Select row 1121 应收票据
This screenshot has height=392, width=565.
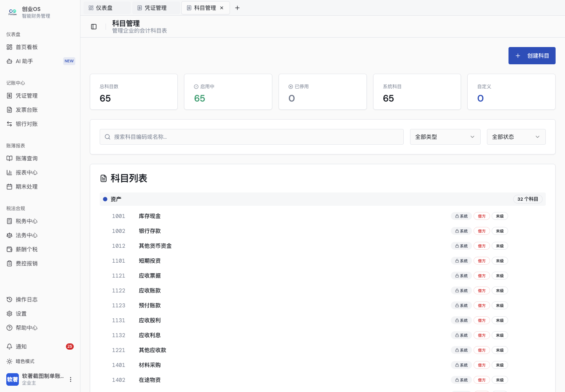coord(323,276)
